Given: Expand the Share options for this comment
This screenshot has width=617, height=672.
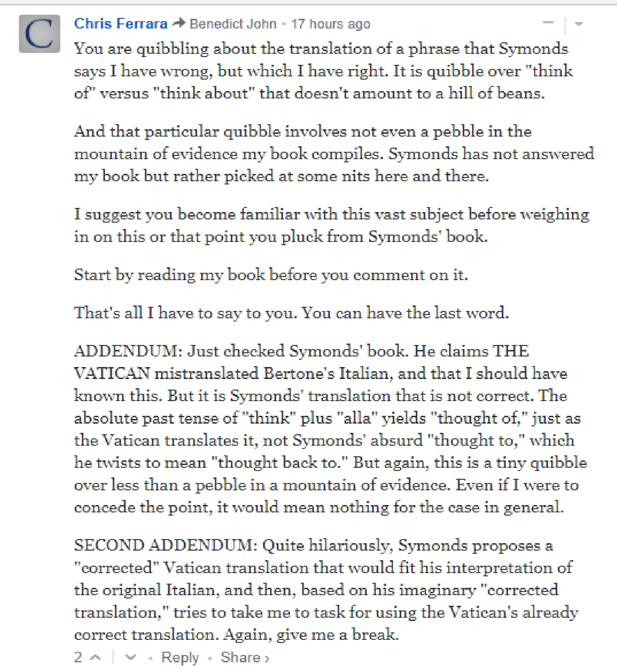Looking at the screenshot, I should tap(244, 658).
